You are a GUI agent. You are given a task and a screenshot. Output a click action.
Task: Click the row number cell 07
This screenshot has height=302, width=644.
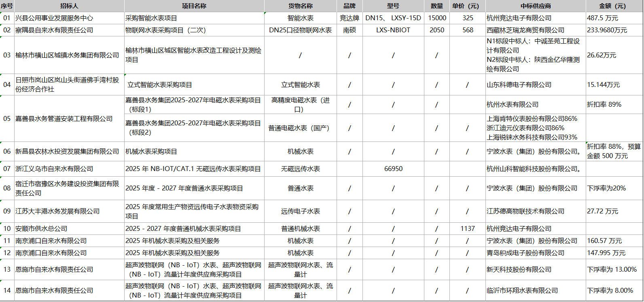[7, 169]
